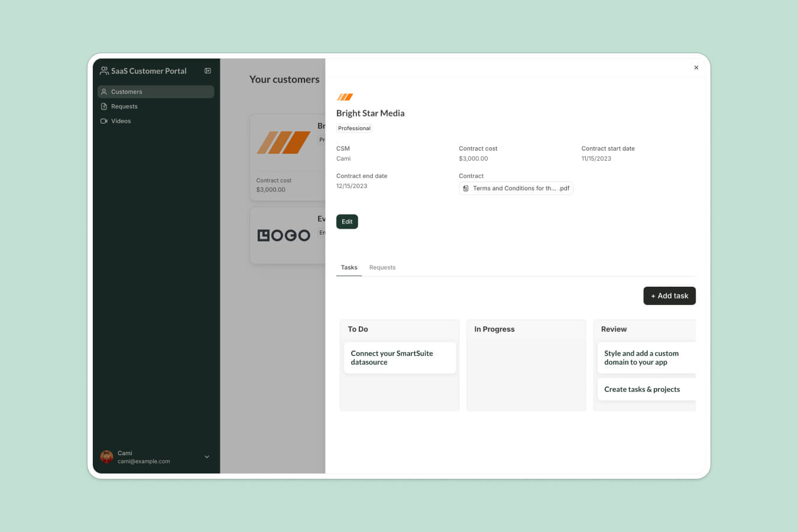Click the CSM value Cami
798x532 pixels.
point(343,158)
